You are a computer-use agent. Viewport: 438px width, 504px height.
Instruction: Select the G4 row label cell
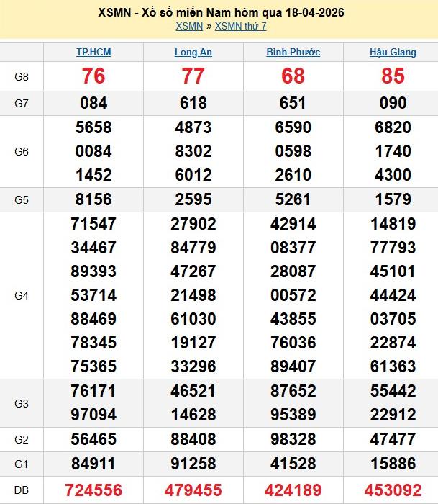pyautogui.click(x=22, y=295)
